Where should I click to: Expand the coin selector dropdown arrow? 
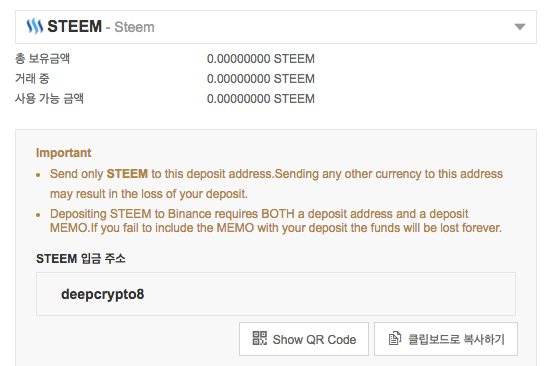tap(520, 27)
